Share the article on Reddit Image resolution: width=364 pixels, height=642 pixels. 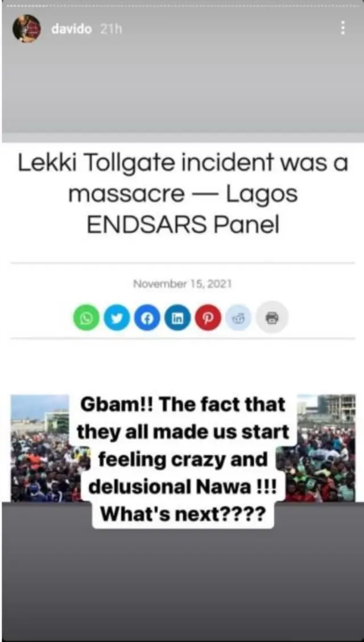238,318
